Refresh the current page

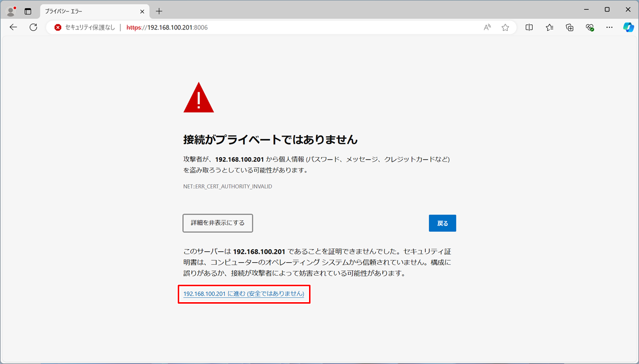33,27
